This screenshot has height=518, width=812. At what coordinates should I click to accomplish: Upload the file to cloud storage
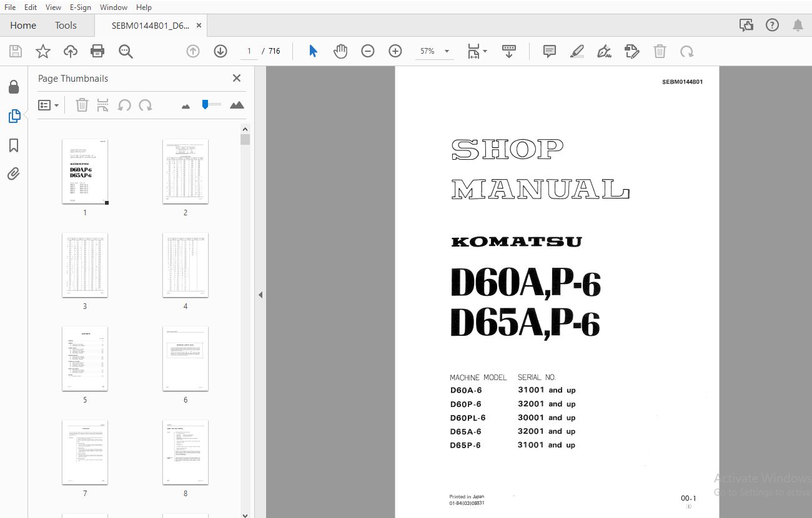[71, 51]
